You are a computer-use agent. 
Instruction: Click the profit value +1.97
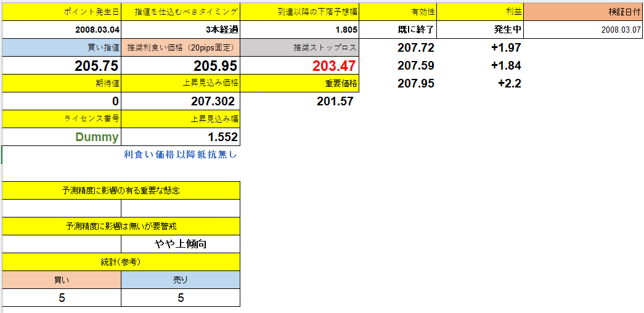click(505, 47)
